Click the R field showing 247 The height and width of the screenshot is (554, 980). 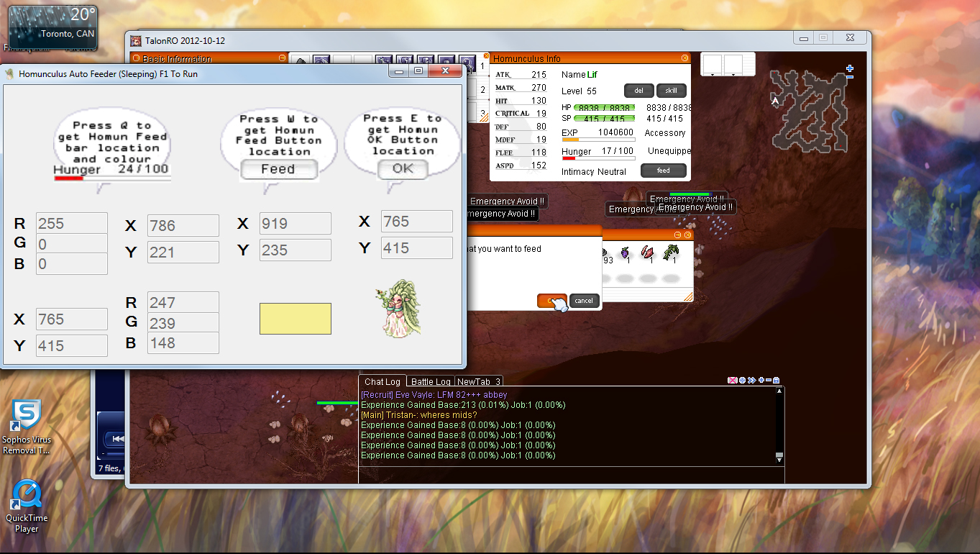coord(183,302)
